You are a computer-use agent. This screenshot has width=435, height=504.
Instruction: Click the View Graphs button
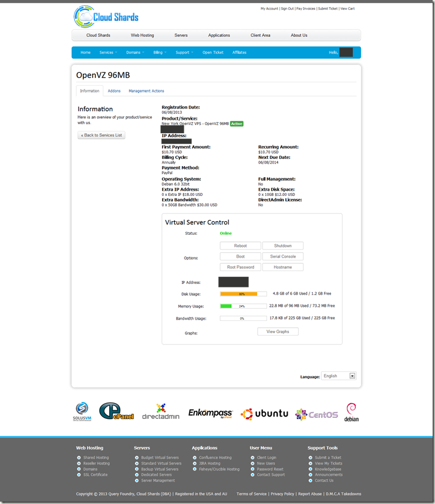tap(278, 332)
